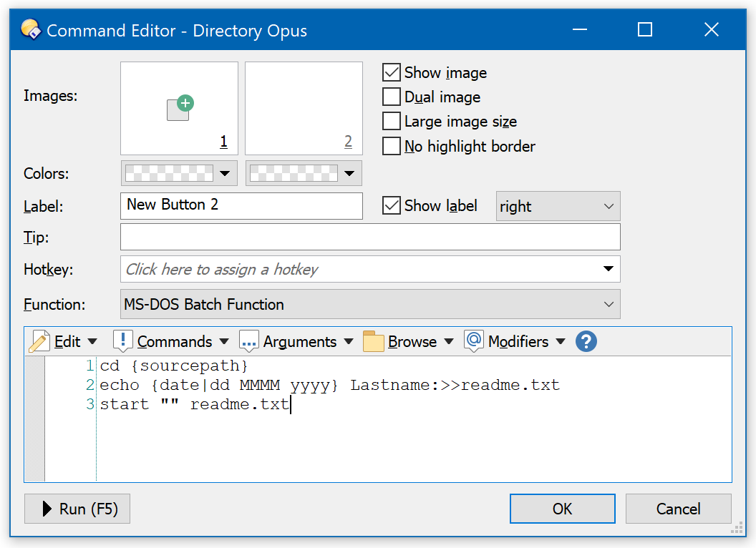The image size is (756, 548).
Task: Toggle the No highlight border checkbox
Action: click(x=392, y=147)
